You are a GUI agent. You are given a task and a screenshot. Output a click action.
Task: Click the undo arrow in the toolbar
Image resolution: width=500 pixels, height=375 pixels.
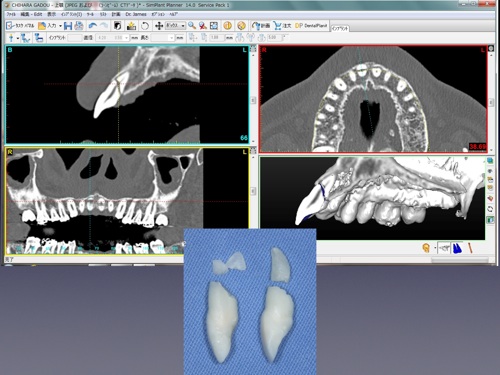pos(92,26)
